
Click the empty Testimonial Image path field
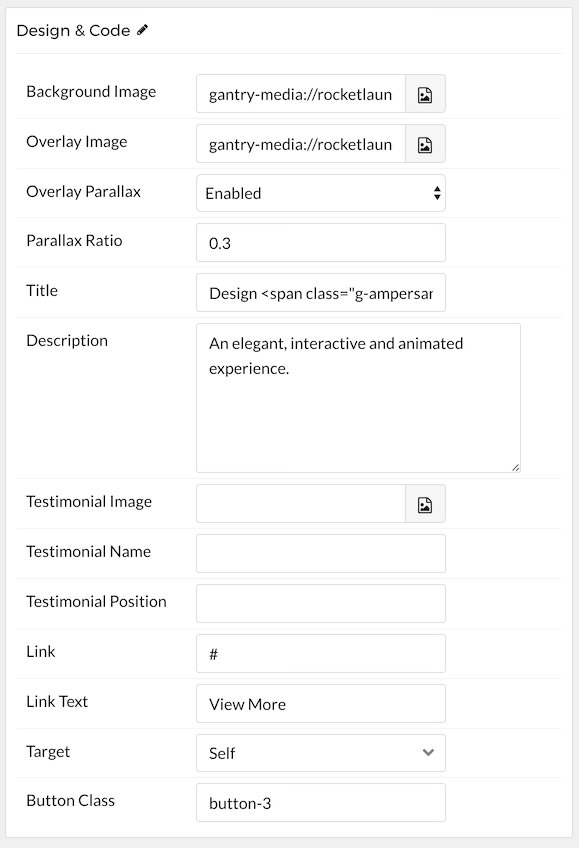(x=301, y=504)
